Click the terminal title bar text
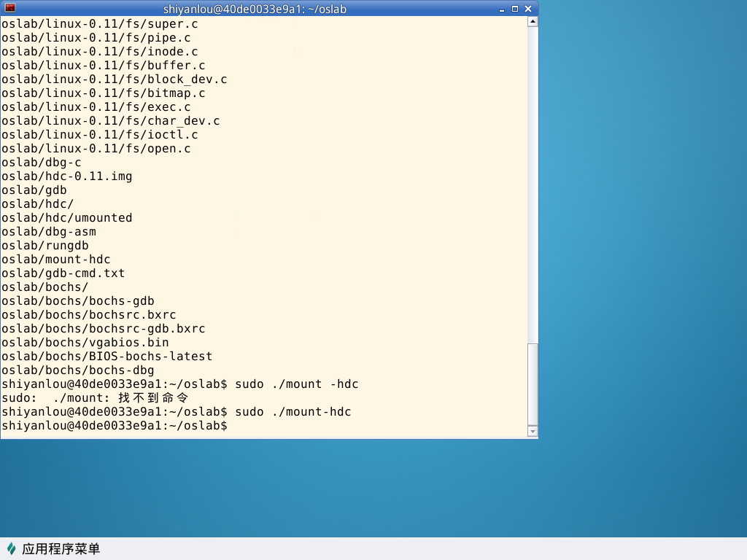Image resolution: width=747 pixels, height=560 pixels. pos(255,9)
